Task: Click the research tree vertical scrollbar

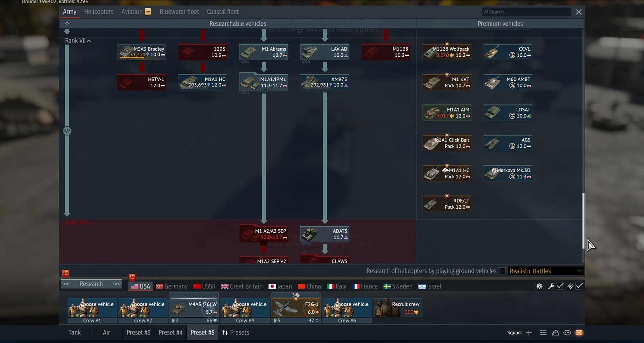Action: pyautogui.click(x=583, y=220)
